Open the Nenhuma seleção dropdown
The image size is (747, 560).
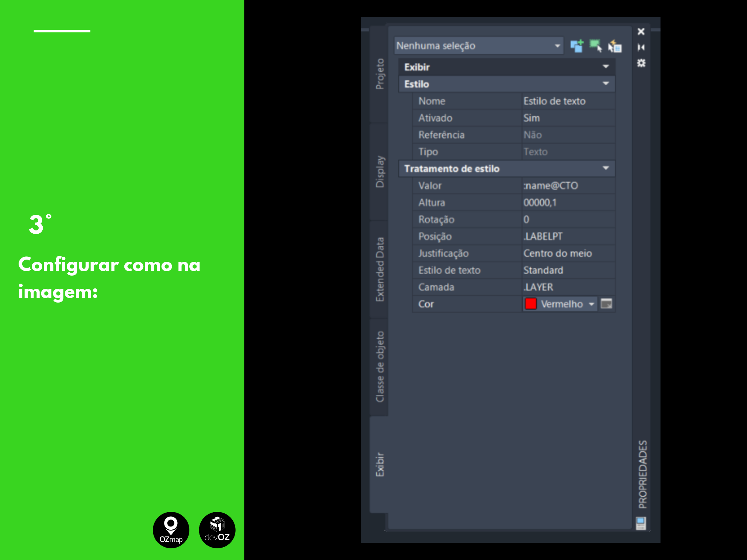tap(479, 46)
